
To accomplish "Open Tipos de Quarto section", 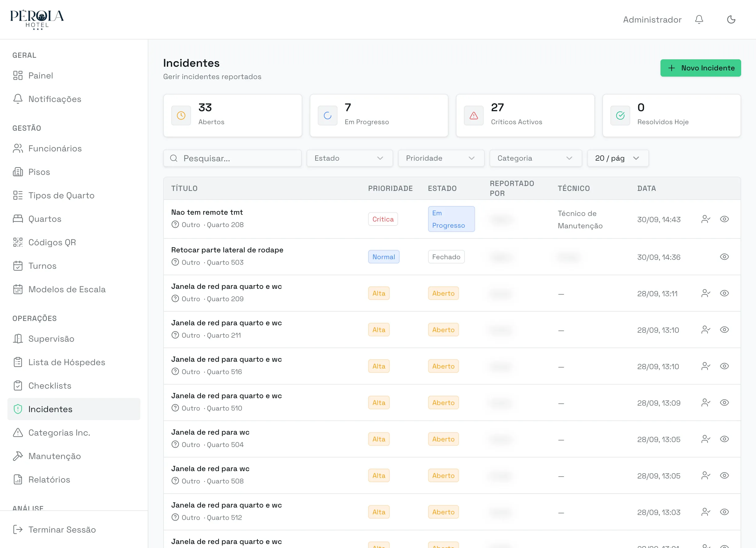I will (74, 195).
